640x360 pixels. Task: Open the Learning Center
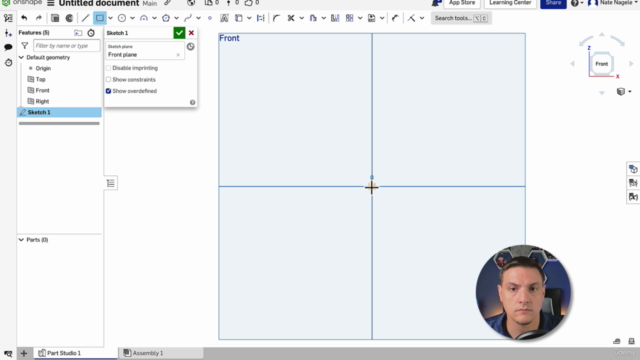(x=510, y=3)
